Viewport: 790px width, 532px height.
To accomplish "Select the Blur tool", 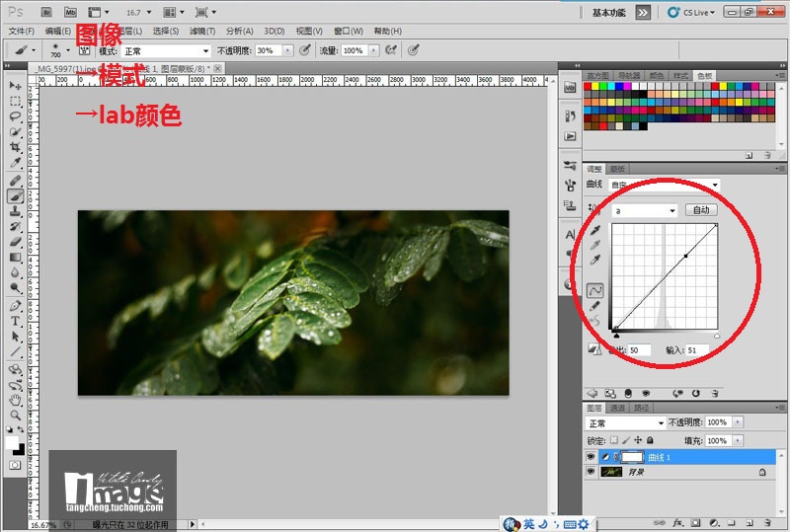I will click(x=15, y=272).
